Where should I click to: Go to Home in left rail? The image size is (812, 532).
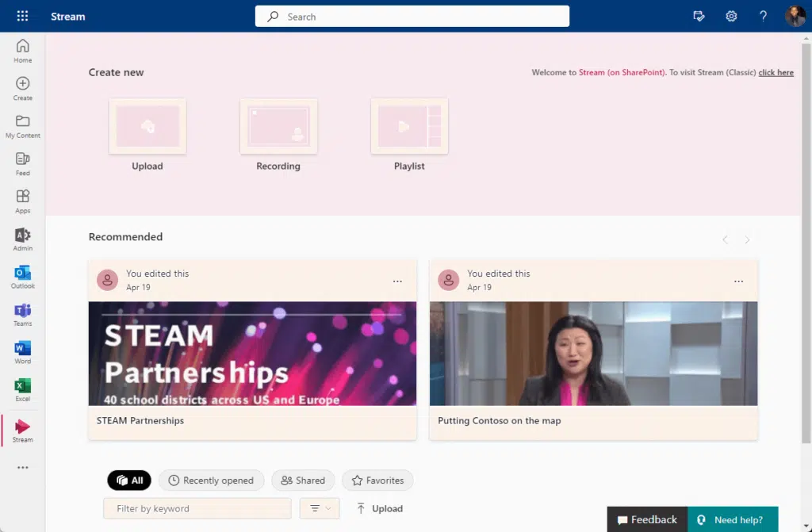[22, 51]
